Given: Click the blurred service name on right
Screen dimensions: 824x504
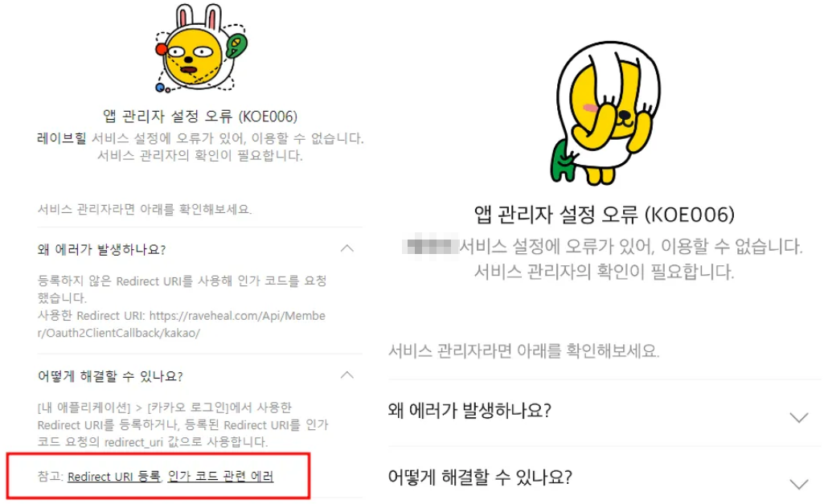Looking at the screenshot, I should point(430,246).
